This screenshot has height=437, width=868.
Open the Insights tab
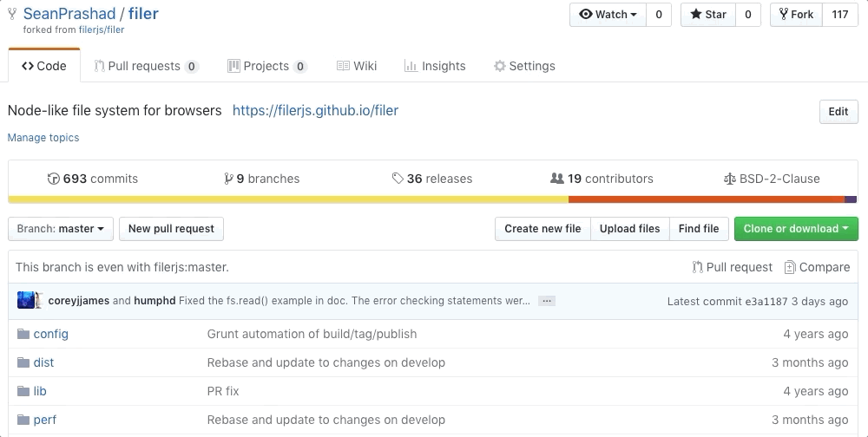click(435, 66)
